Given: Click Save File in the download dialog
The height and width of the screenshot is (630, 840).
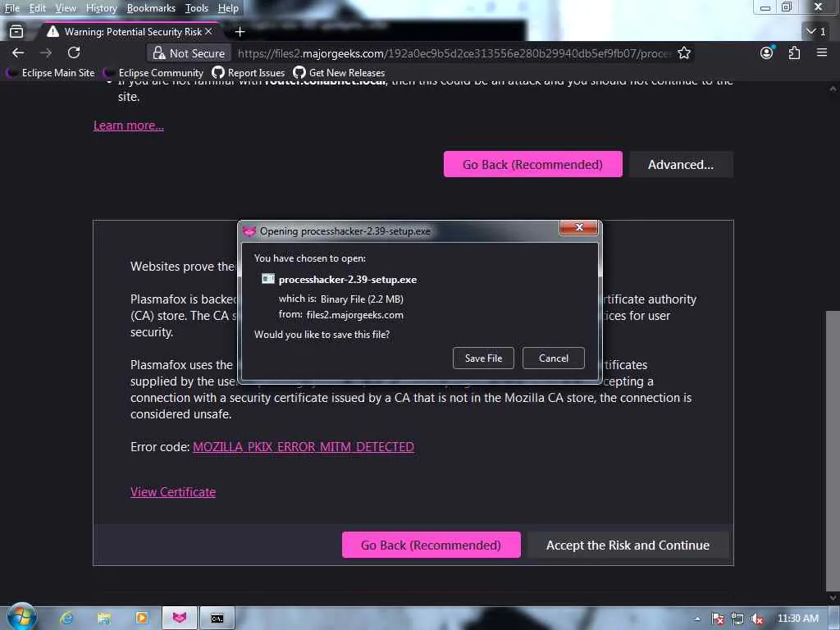Looking at the screenshot, I should pos(483,358).
